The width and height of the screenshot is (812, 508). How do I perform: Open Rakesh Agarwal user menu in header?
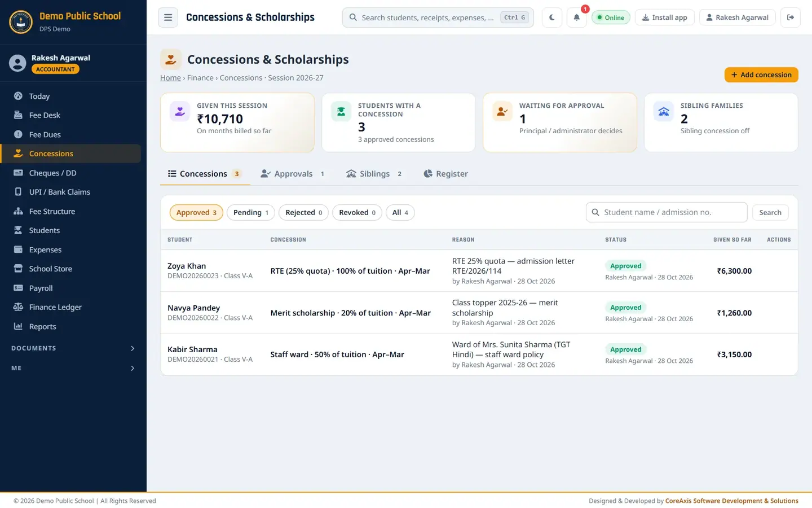coord(737,17)
